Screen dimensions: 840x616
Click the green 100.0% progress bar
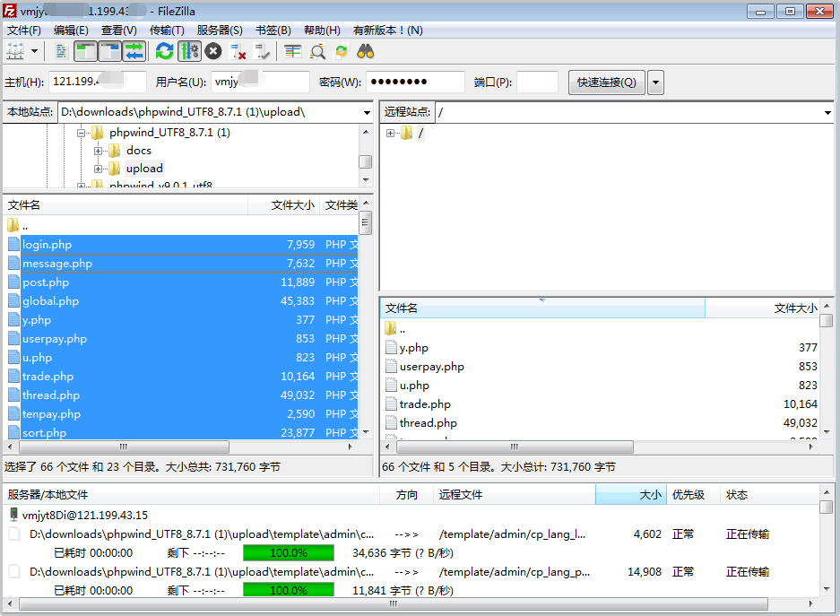[x=287, y=553]
